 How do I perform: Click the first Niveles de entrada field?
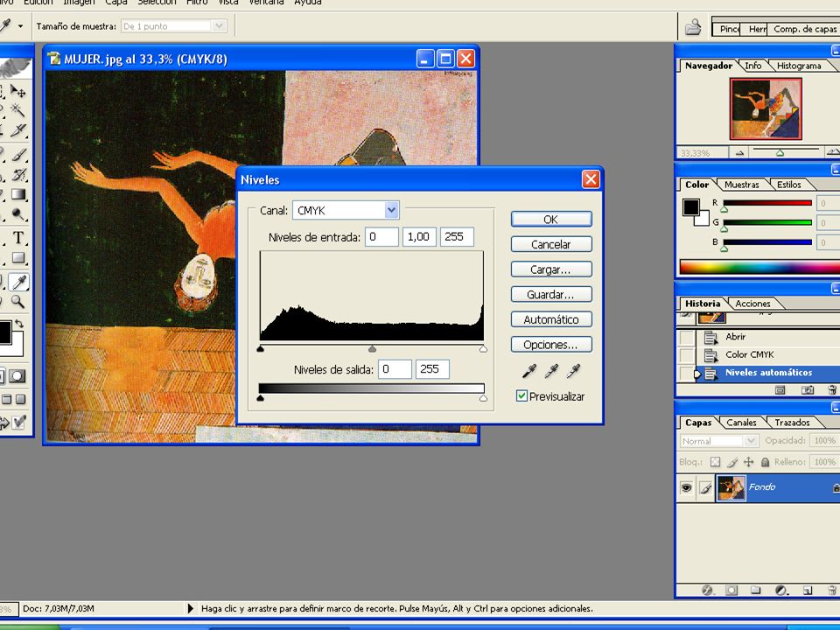(381, 237)
